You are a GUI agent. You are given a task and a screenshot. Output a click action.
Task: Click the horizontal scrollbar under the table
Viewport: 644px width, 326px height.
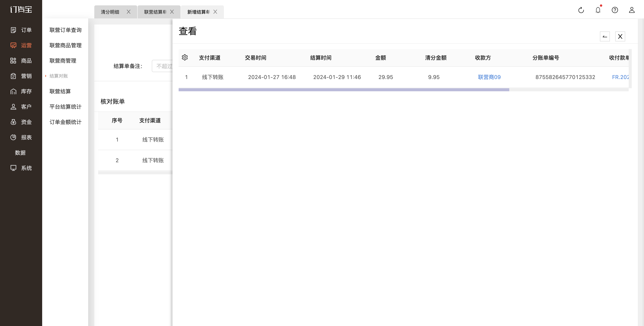click(x=344, y=90)
